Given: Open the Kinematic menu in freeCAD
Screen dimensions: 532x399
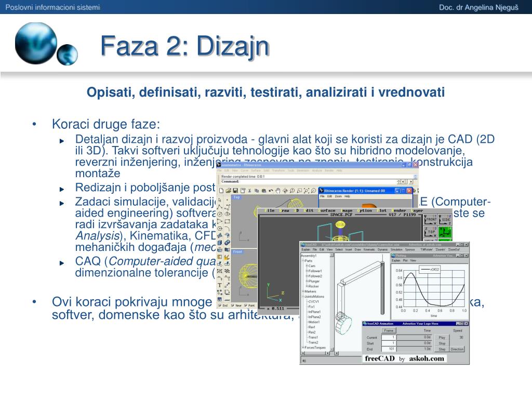Looking at the screenshot, I should (369, 249).
